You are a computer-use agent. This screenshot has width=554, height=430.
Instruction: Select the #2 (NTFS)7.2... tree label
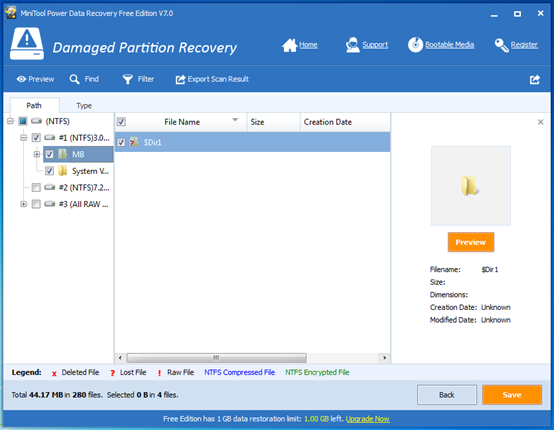pyautogui.click(x=84, y=187)
